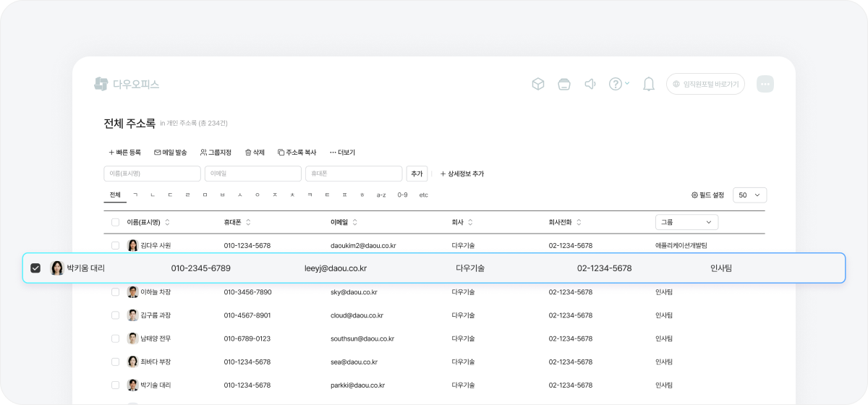Check the 김구름 과장 row checkbox

(115, 315)
